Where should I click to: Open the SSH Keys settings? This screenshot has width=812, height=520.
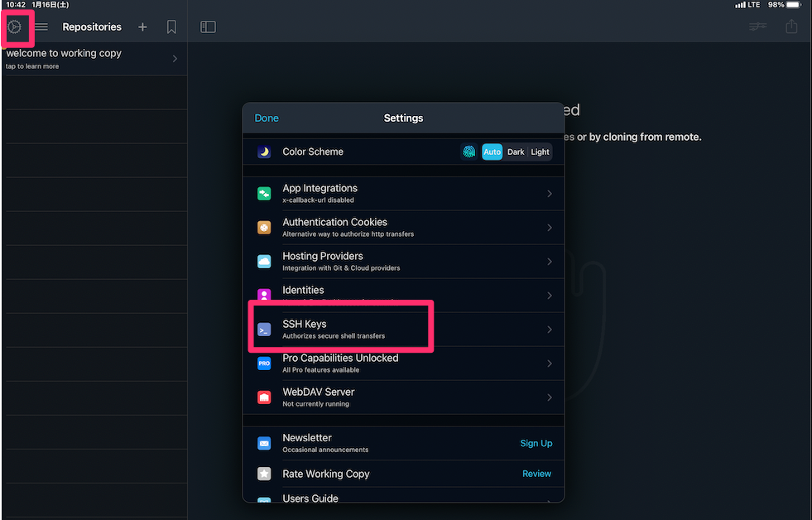(x=403, y=330)
